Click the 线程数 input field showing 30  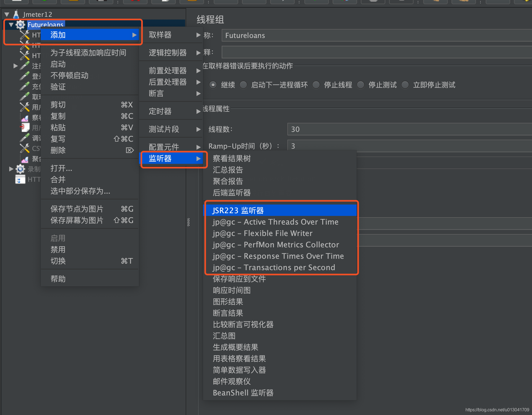point(410,129)
